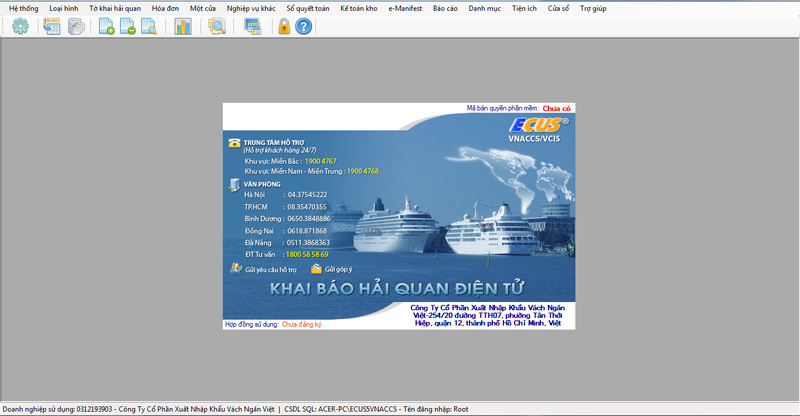
Task: Click TP.HCM phone 08.35470355
Action: (x=307, y=207)
